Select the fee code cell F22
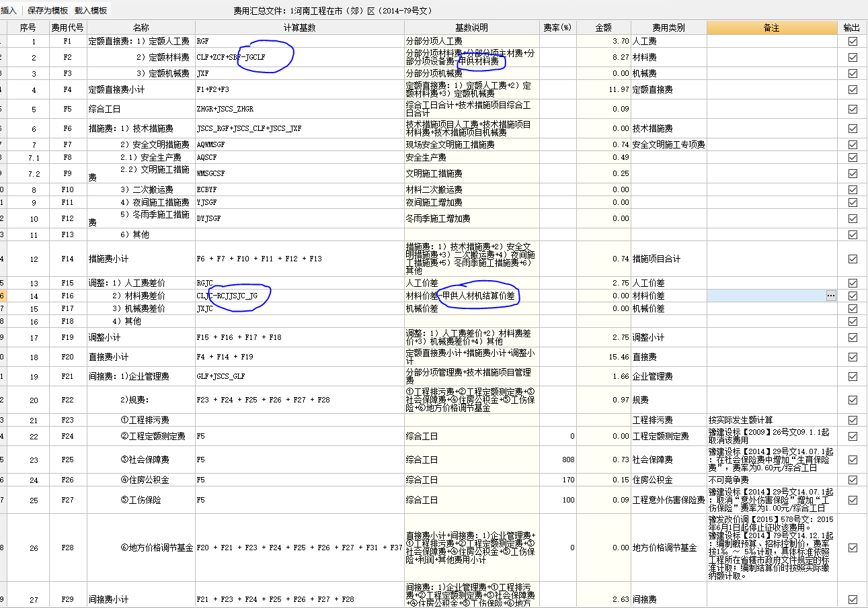Viewport: 868px width, 608px height. [68, 400]
